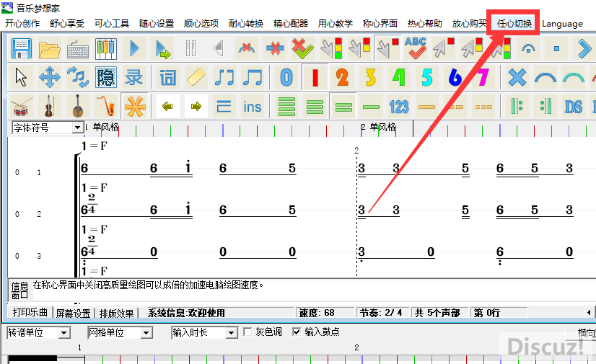The image size is (596, 364).
Task: Click the 录 record icon
Action: click(133, 77)
